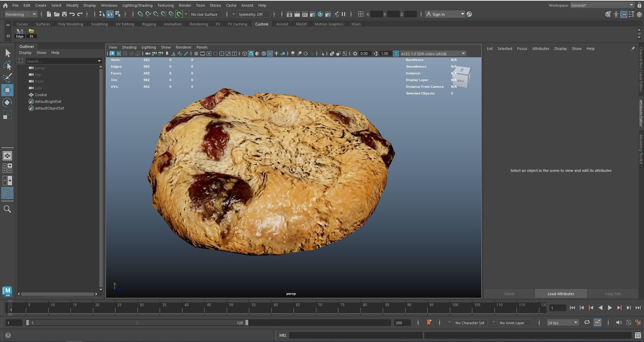This screenshot has height=342, width=644.
Task: Open the Hypershade blue sphere icon
Action: coord(320,14)
